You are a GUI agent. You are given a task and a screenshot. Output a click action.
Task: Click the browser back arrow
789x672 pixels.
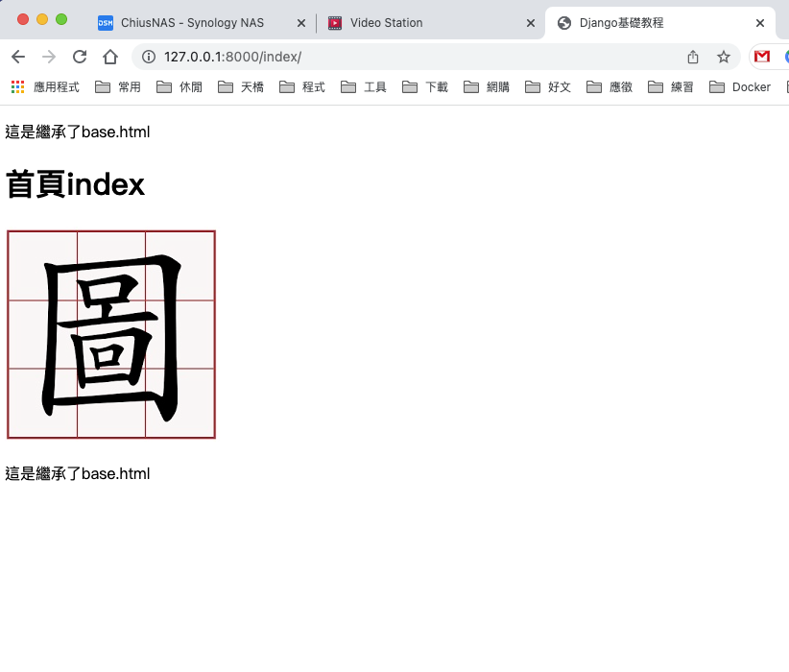pos(18,57)
